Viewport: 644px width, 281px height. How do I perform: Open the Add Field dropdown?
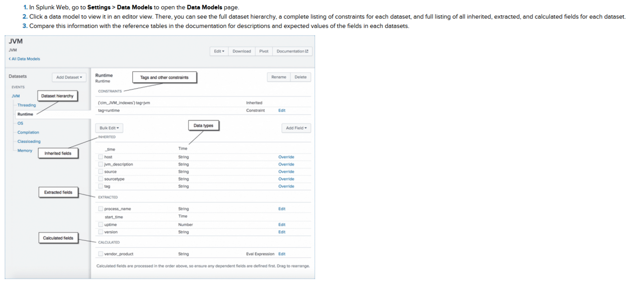click(296, 128)
